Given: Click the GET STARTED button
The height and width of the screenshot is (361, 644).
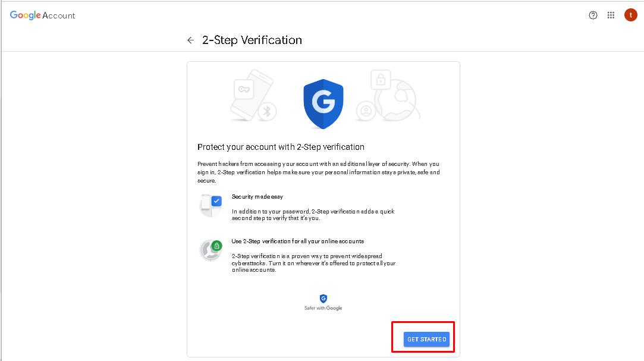Looking at the screenshot, I should pos(426,339).
